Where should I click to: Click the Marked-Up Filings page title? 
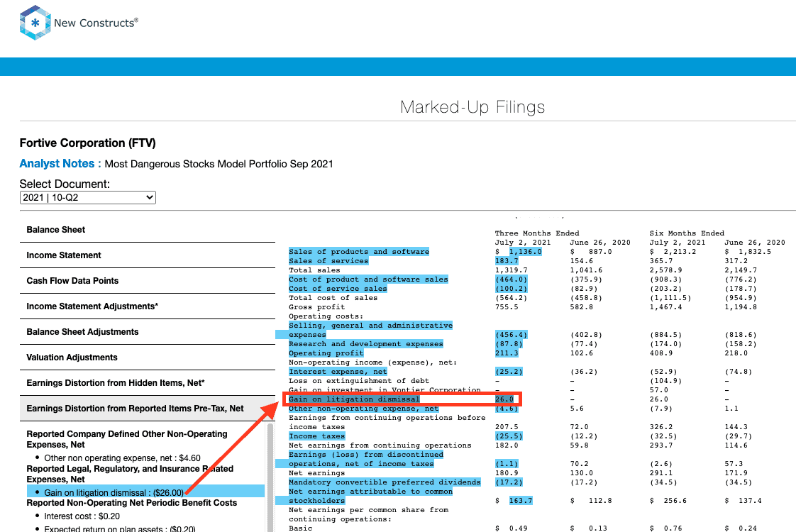[x=472, y=107]
